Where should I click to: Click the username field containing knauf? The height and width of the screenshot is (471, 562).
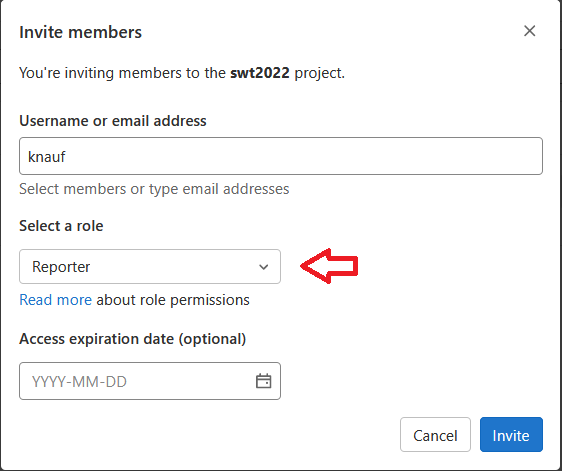point(281,156)
